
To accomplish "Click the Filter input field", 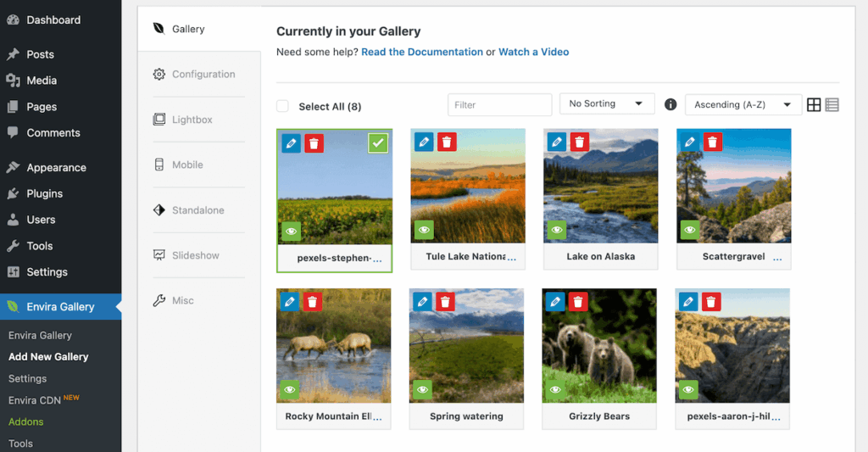I will (x=499, y=104).
